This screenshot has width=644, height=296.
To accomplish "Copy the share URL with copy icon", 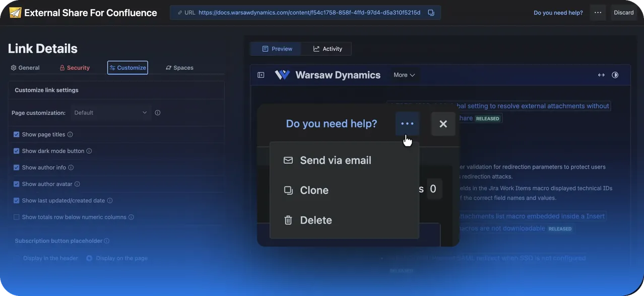I will pos(431,13).
